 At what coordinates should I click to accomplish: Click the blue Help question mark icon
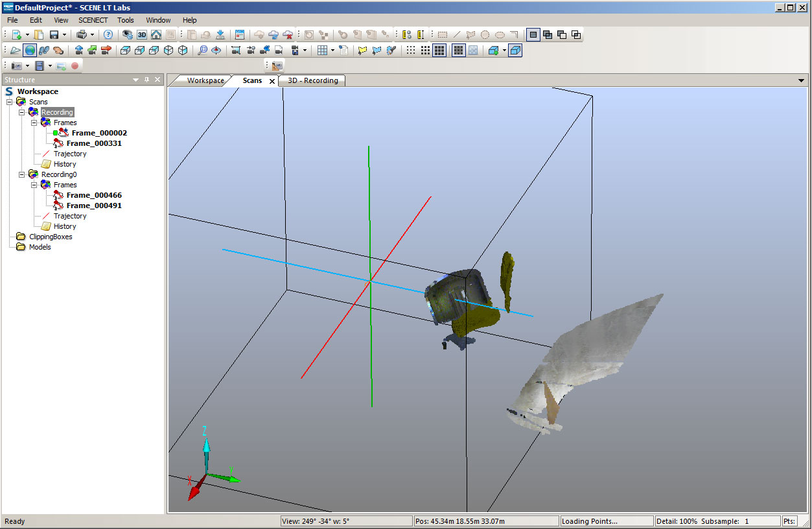pos(108,35)
